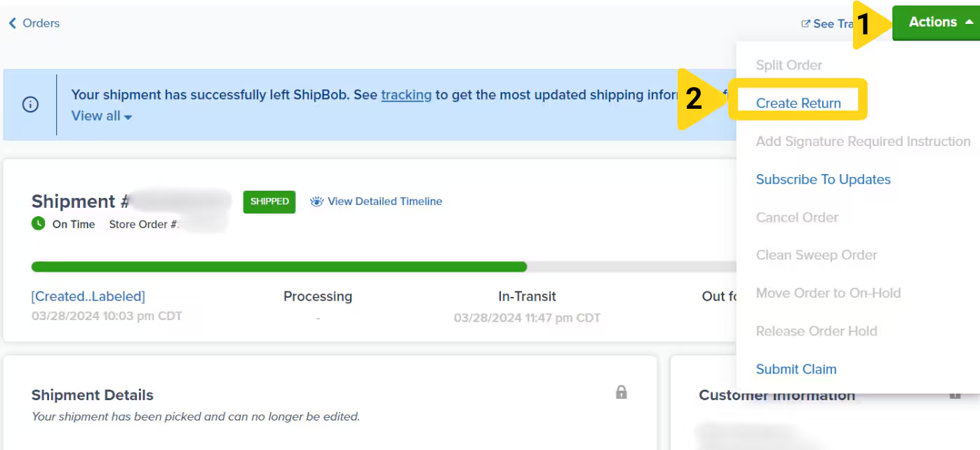Click the Cancel Order menu entry
980x450 pixels.
click(x=797, y=218)
